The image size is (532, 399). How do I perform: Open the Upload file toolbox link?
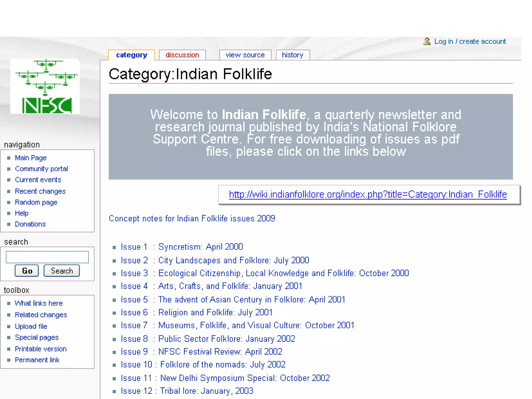(31, 326)
